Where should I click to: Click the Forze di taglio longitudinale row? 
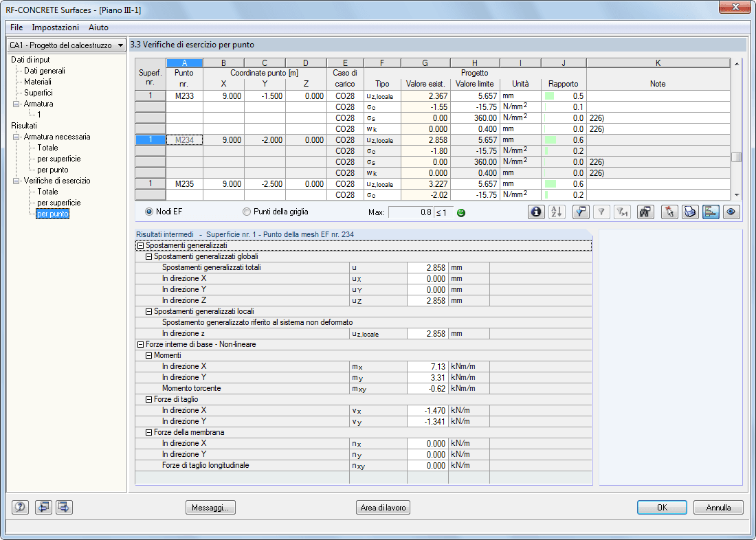coord(363,466)
